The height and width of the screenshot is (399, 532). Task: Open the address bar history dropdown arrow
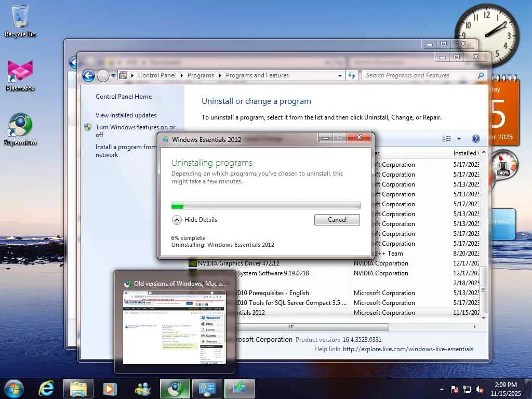point(340,76)
